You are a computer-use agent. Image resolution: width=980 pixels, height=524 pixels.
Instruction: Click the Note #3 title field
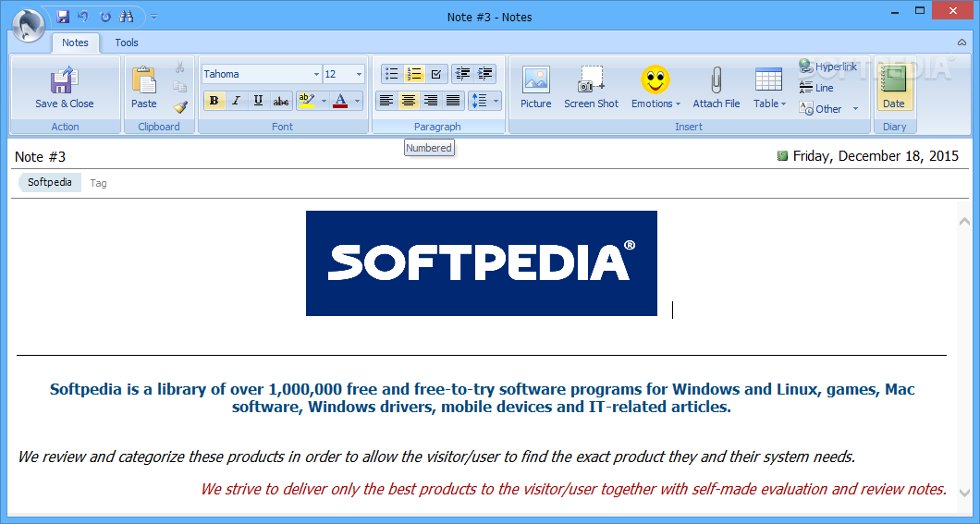click(41, 156)
